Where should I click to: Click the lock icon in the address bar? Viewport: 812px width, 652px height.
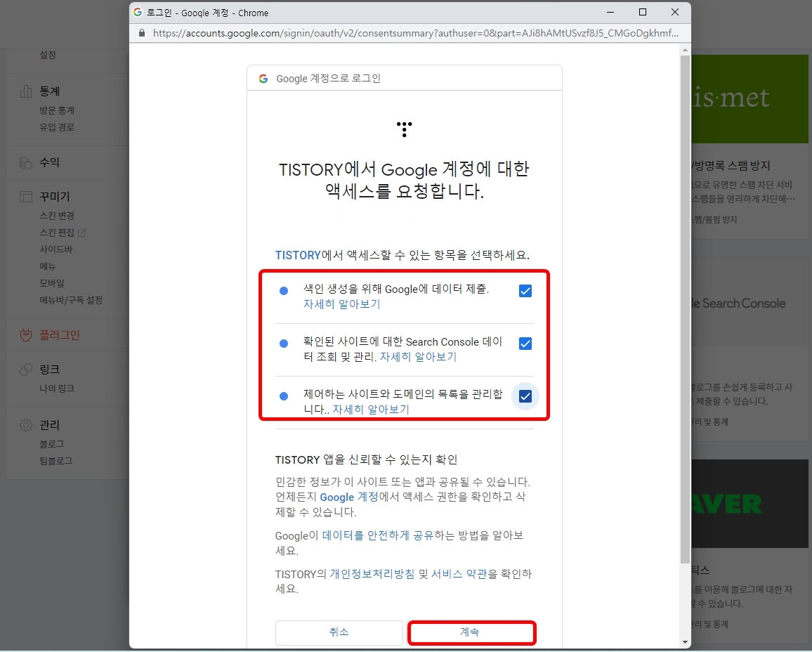click(142, 33)
